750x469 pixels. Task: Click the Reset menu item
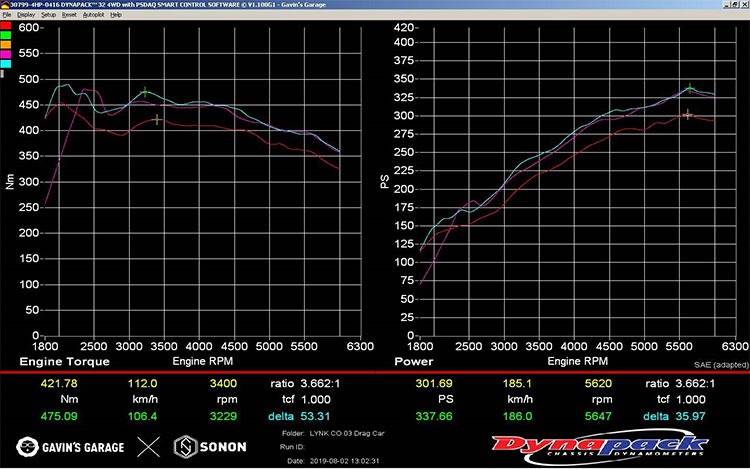click(x=70, y=16)
